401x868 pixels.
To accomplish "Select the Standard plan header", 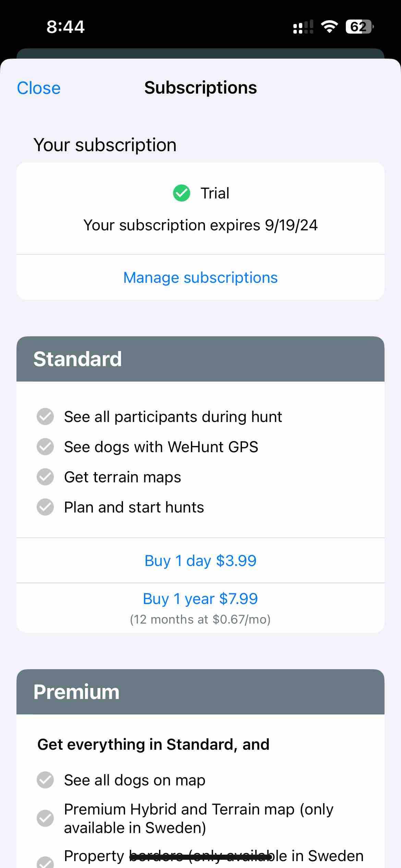I will coord(200,359).
